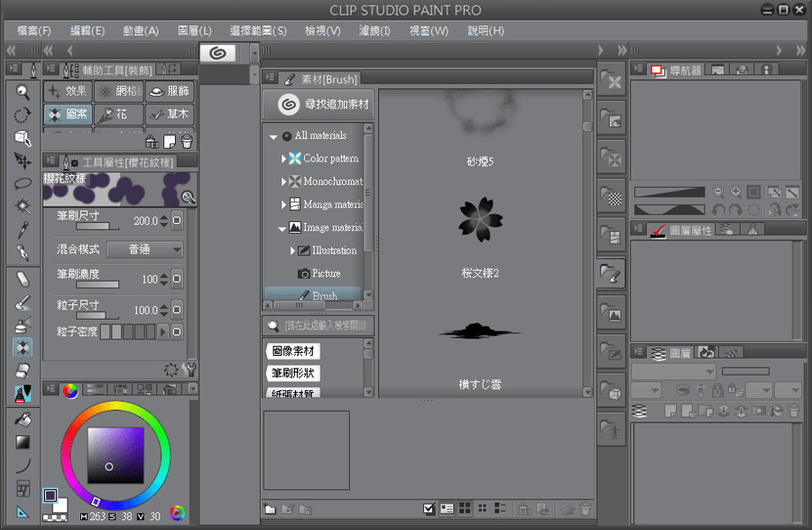Select the 桜文様2 sakura material thumbnail
Screen dimensions: 812x530
(x=483, y=221)
